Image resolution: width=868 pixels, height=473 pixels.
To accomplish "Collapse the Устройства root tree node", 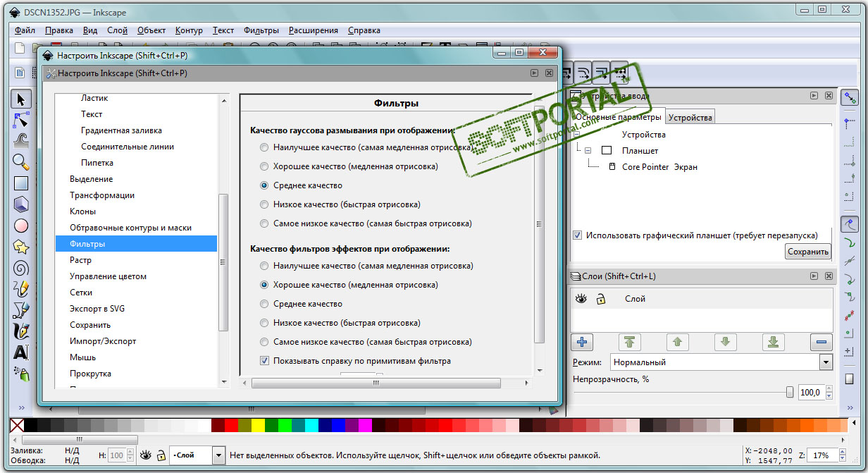I will pyautogui.click(x=577, y=135).
